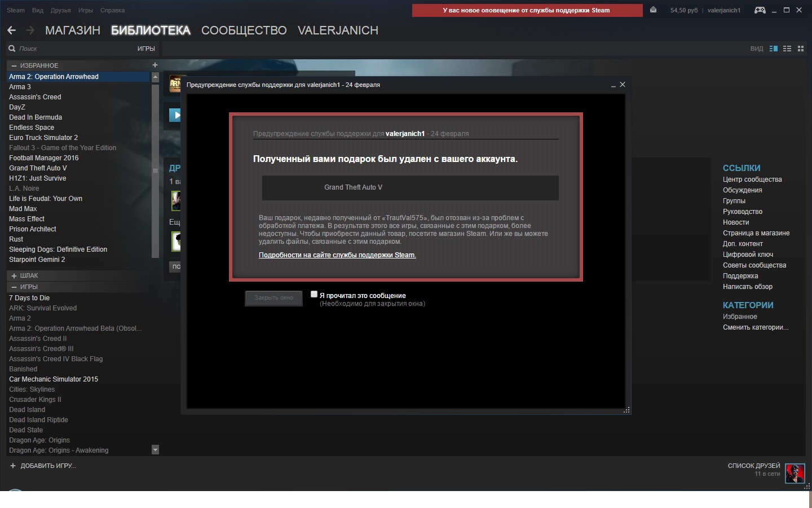
Task: Select Car Mechanic Simulator 2015
Action: click(x=79, y=379)
